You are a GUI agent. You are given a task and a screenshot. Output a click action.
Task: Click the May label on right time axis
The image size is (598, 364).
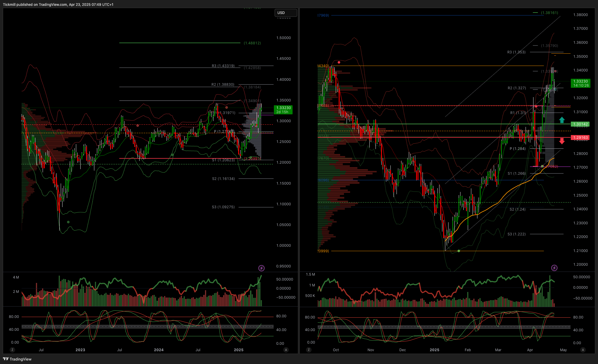click(564, 350)
